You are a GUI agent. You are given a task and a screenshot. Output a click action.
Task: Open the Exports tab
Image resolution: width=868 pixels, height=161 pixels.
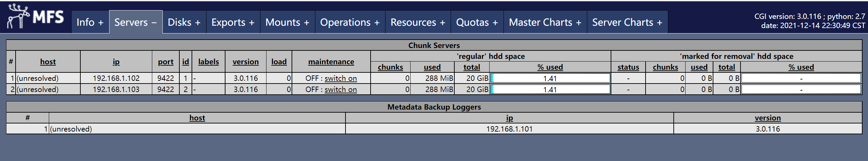[233, 22]
